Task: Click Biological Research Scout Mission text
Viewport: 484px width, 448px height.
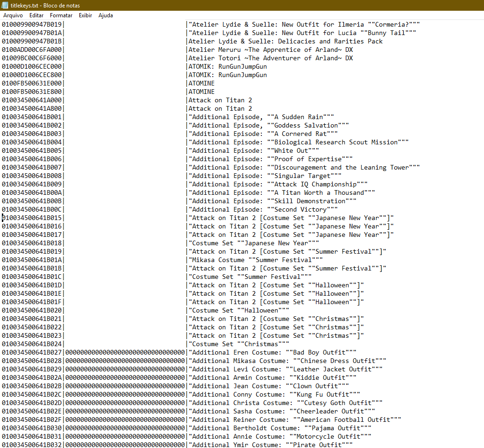Action: 336,142
